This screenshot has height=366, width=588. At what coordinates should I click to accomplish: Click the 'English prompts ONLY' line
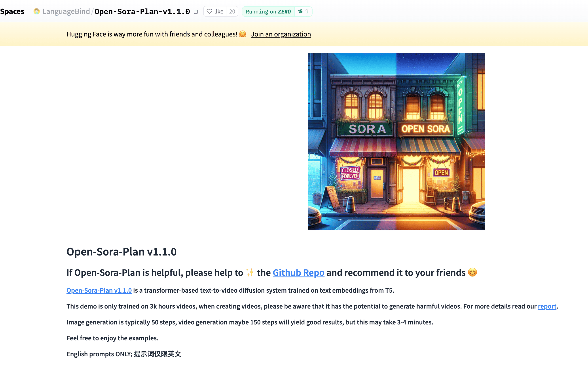124,354
